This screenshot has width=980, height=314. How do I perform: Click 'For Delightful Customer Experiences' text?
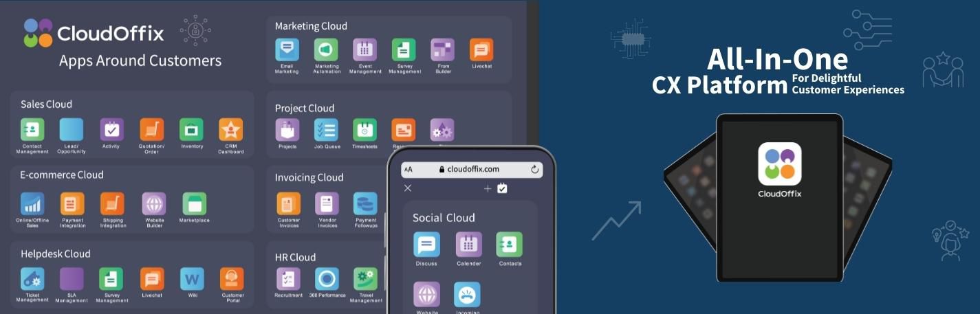[848, 84]
